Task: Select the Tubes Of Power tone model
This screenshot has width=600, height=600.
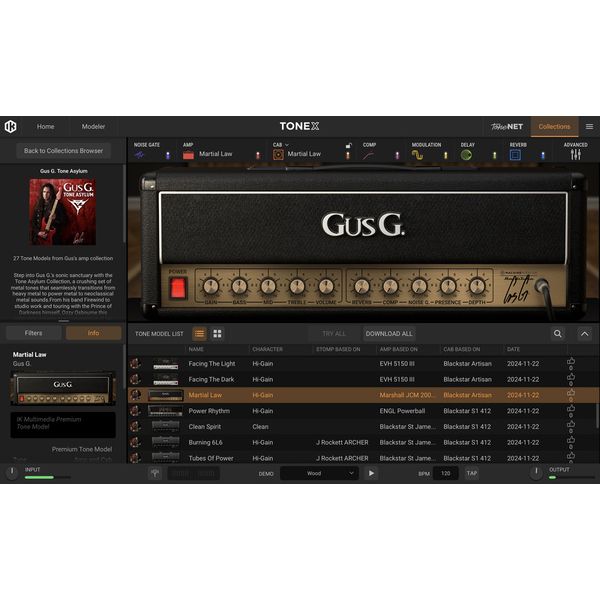Action: 211,458
